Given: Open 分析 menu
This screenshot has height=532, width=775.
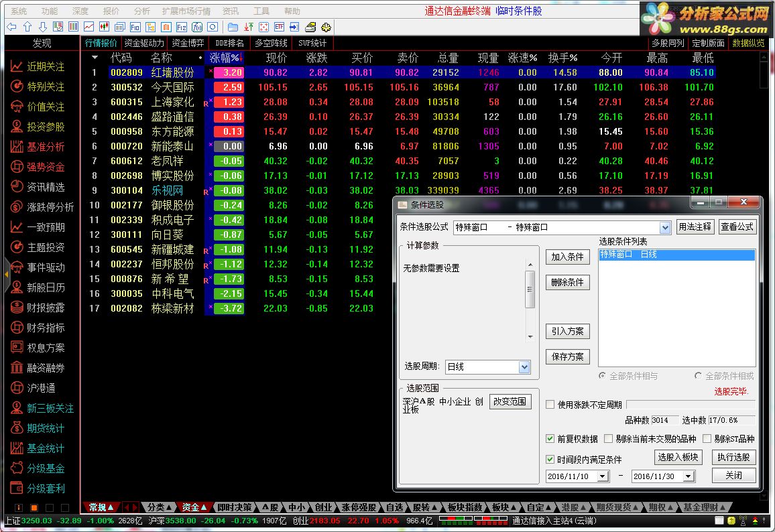Looking at the screenshot, I should click(x=142, y=11).
